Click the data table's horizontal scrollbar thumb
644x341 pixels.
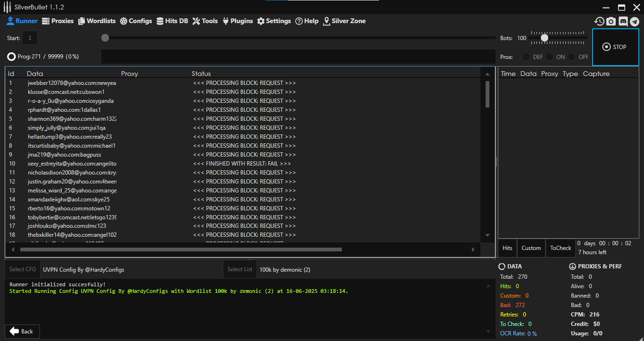pos(181,250)
